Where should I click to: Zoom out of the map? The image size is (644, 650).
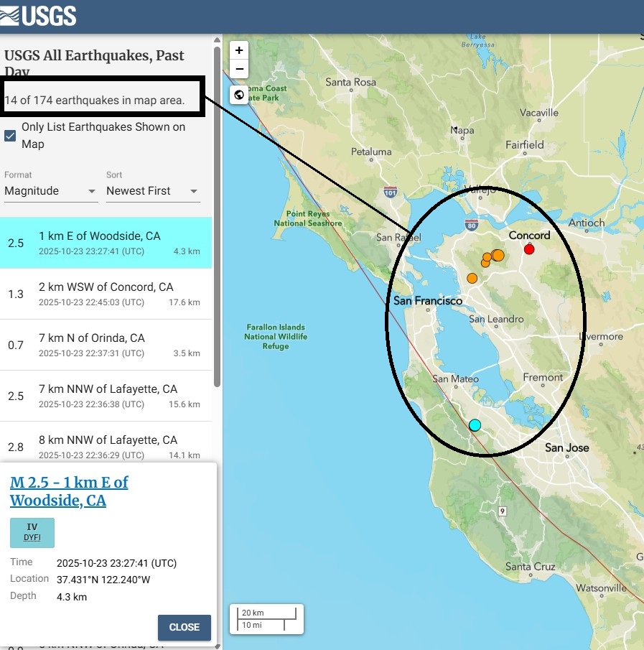(239, 69)
